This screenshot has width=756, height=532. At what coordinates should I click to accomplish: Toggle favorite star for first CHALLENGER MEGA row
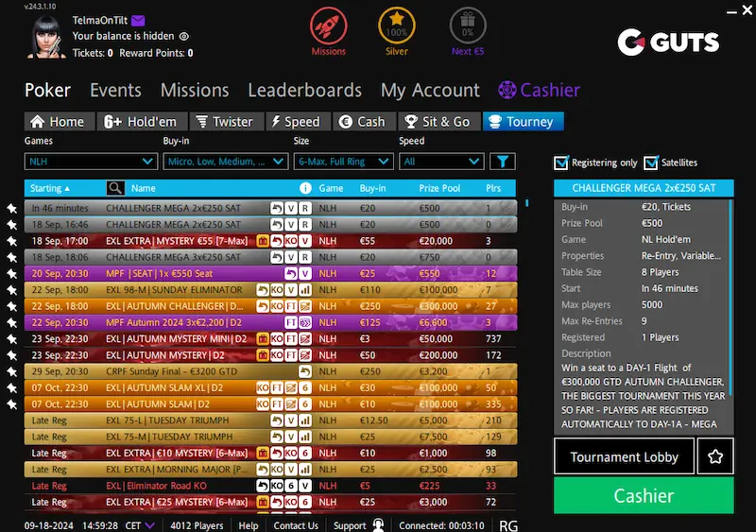click(12, 209)
